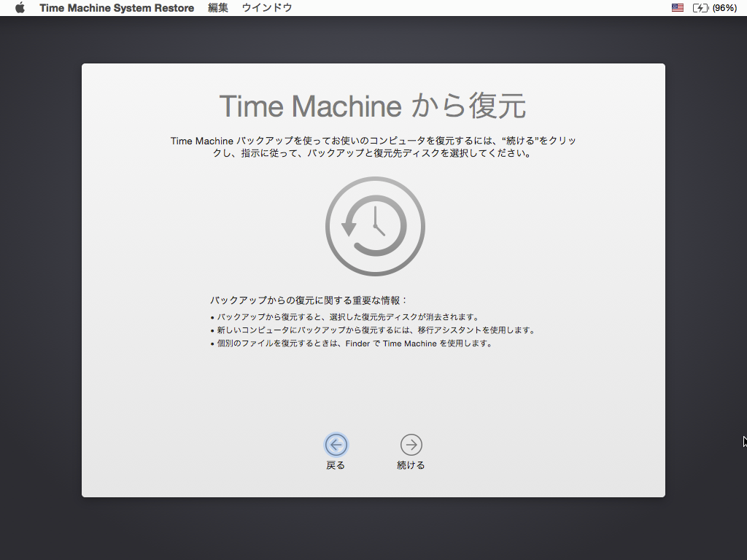Open the Time Machine System Restore menu
The width and height of the screenshot is (747, 560).
pos(117,7)
